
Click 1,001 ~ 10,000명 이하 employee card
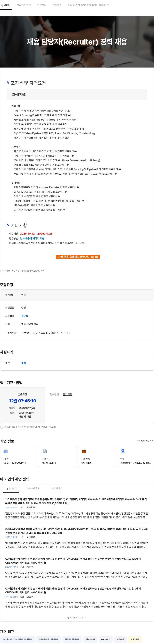click(x=18, y=456)
